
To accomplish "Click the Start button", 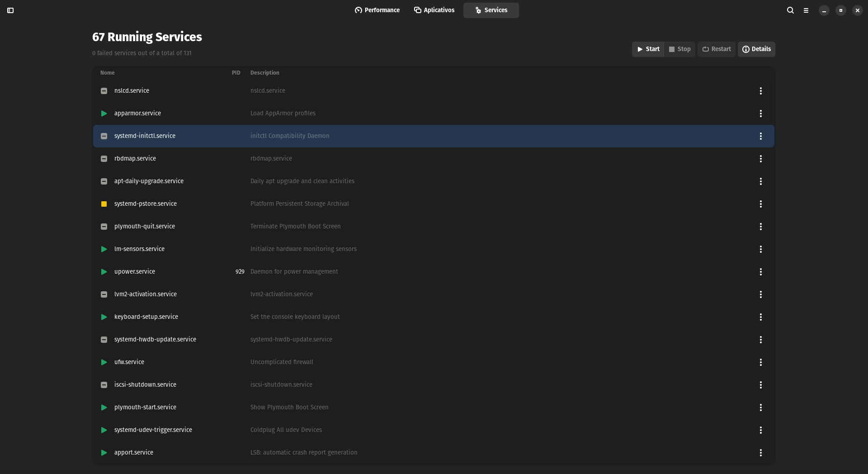I will [648, 49].
